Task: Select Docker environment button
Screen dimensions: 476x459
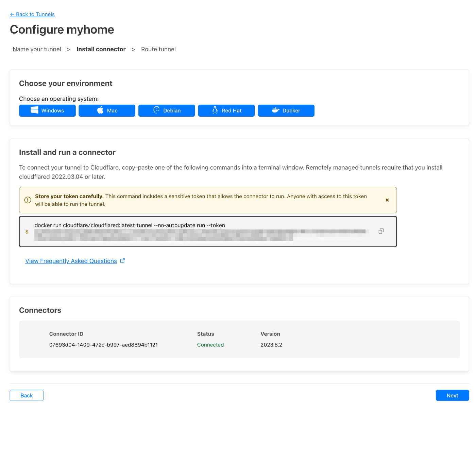Action: coord(286,111)
